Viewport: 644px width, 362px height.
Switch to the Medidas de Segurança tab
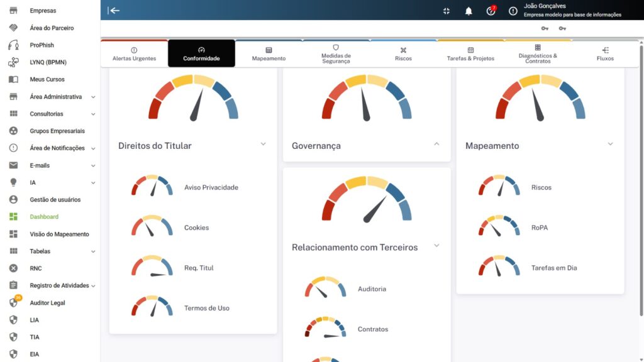[x=336, y=54]
